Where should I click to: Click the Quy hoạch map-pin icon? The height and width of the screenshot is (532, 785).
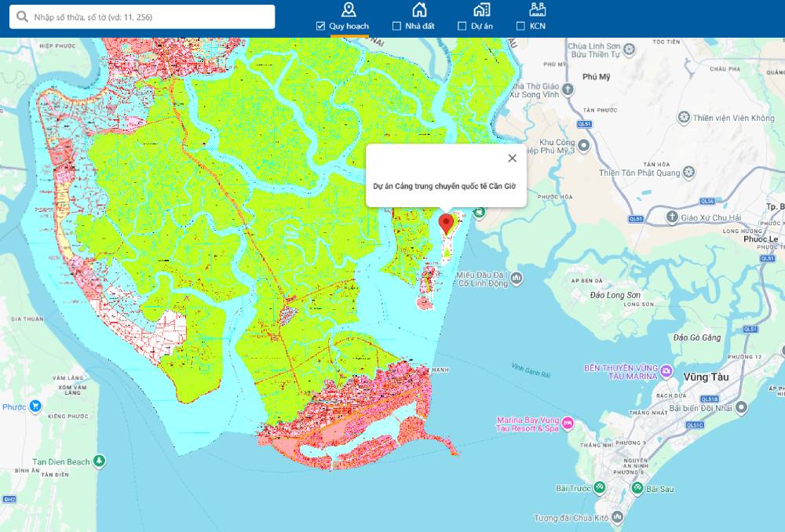[x=349, y=9]
